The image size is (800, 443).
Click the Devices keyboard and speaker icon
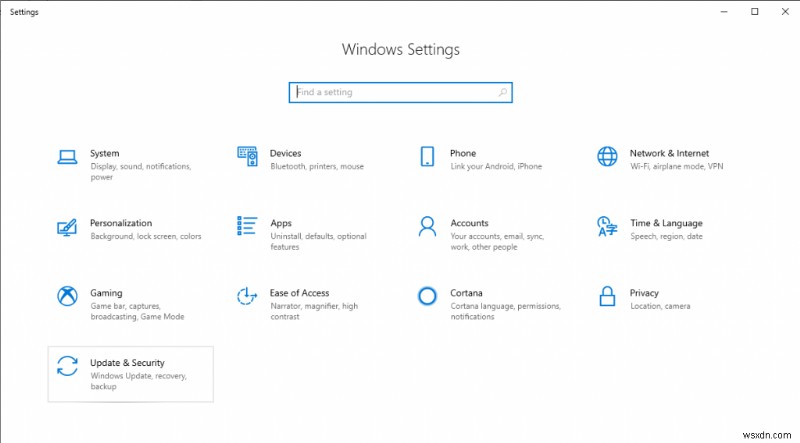(247, 156)
